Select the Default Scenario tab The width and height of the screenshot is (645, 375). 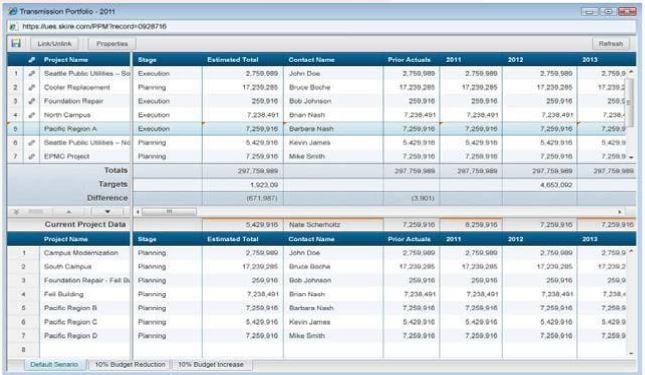click(x=54, y=365)
